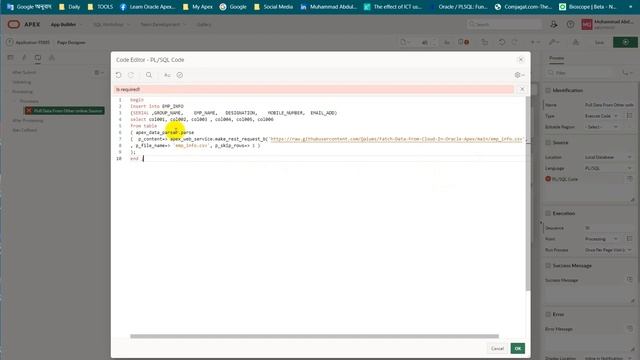The image size is (640, 360).
Task: Select the 'Pull Data From Other online Source' process
Action: tap(64, 111)
